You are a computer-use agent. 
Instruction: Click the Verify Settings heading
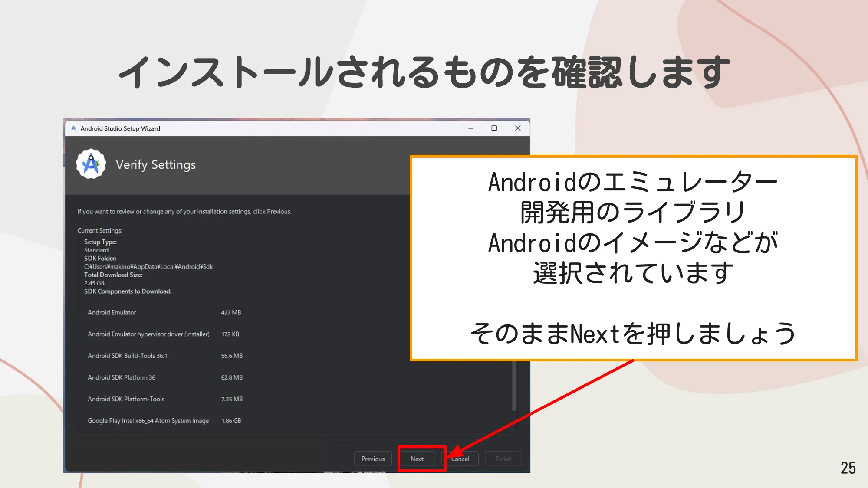[155, 165]
